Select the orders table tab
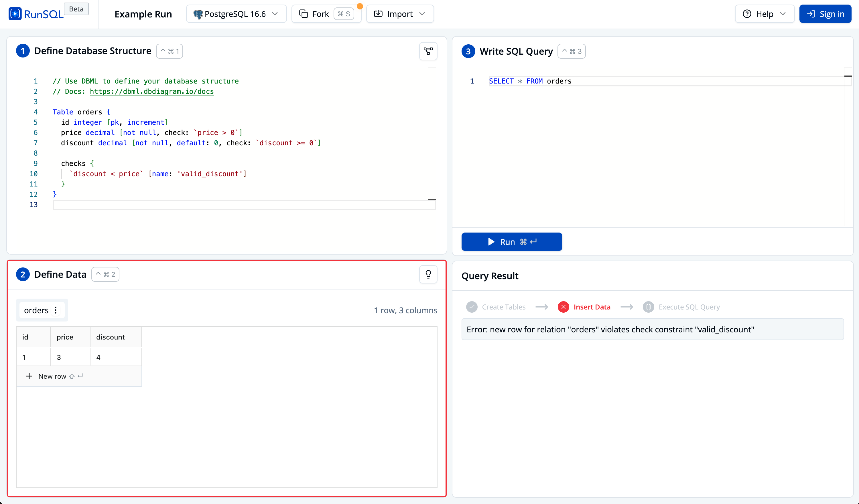Viewport: 859px width, 504px height. click(x=36, y=310)
